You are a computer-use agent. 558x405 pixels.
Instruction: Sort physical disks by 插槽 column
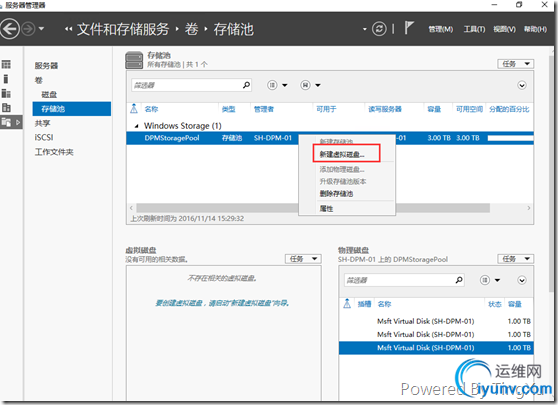(x=364, y=304)
